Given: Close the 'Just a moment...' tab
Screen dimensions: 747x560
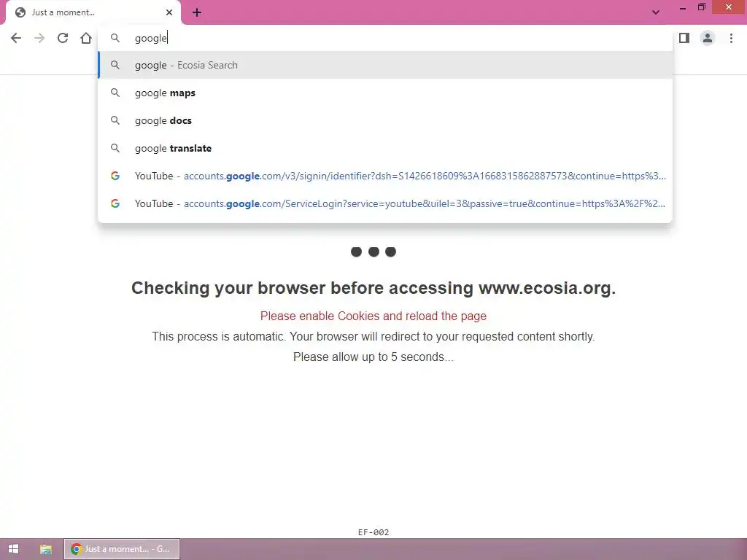Looking at the screenshot, I should tap(169, 12).
